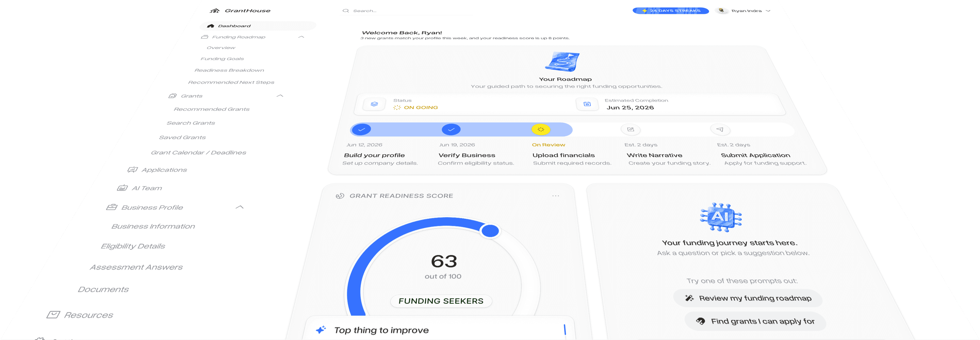Collapse the Business Profile chevron

tap(240, 208)
